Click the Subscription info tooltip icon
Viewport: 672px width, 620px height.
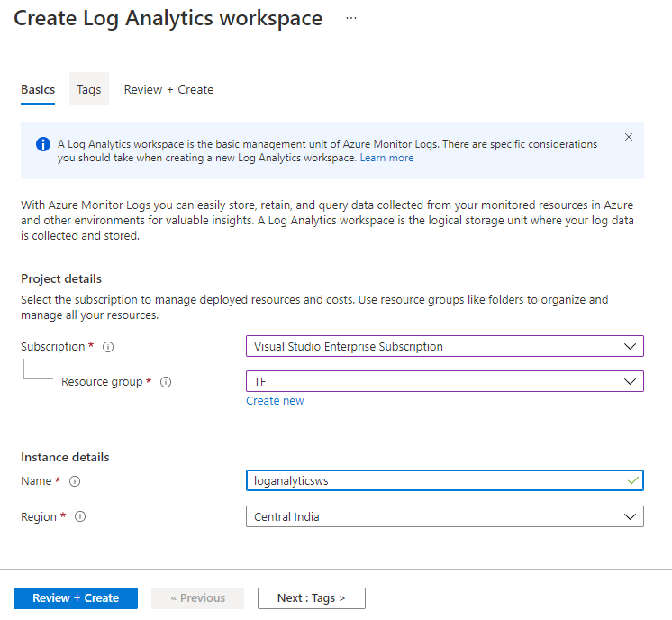(108, 347)
